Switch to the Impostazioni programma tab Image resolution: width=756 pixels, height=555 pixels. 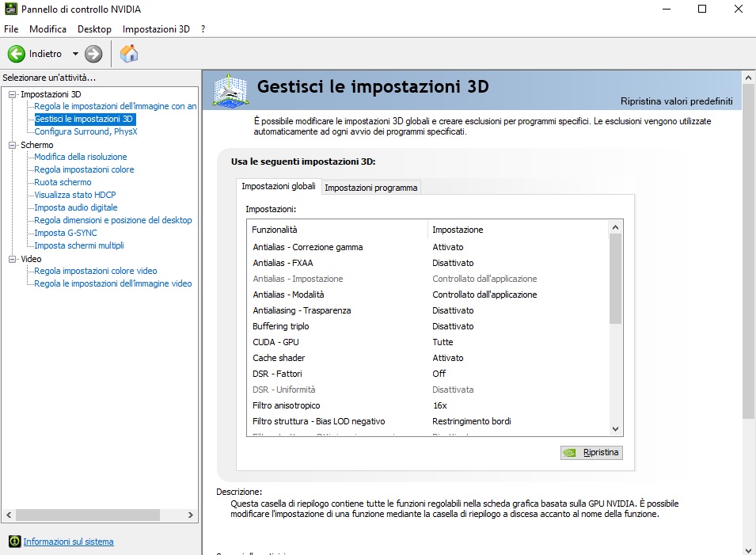tap(370, 188)
